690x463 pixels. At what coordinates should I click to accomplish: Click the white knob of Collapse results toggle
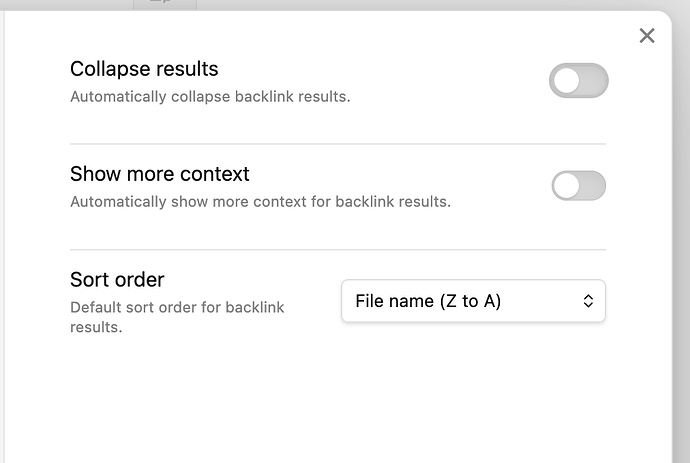(566, 81)
